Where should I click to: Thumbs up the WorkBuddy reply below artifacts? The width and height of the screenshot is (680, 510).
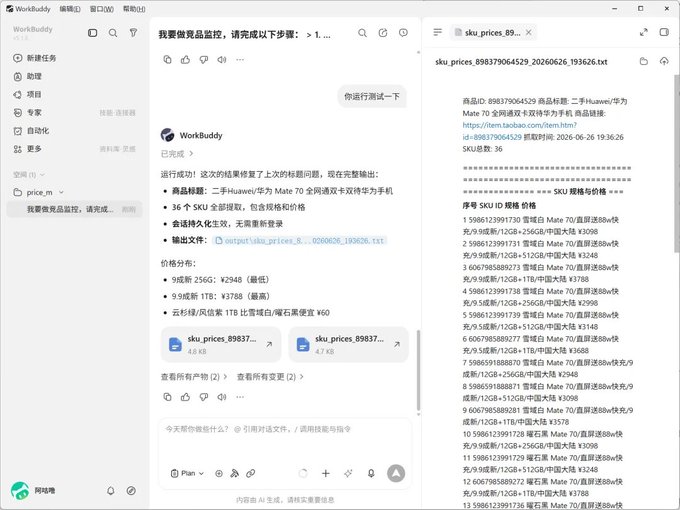186,397
